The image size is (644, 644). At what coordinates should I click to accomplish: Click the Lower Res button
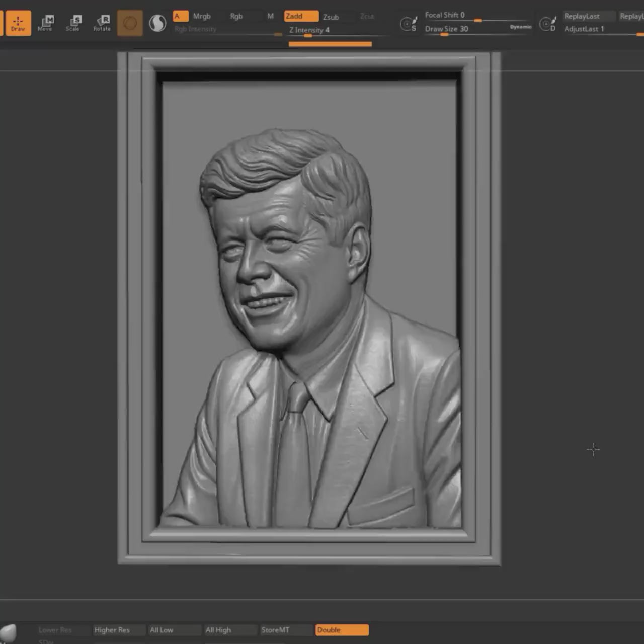point(62,630)
